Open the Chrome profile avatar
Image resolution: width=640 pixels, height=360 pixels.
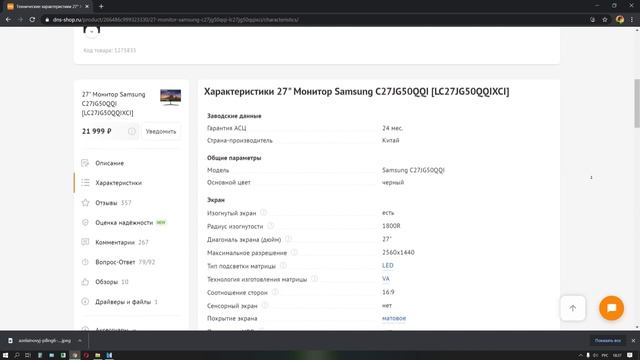pyautogui.click(x=620, y=20)
